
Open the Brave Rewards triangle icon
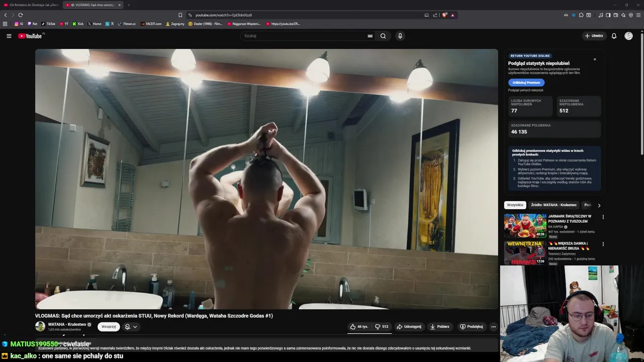[x=452, y=15]
